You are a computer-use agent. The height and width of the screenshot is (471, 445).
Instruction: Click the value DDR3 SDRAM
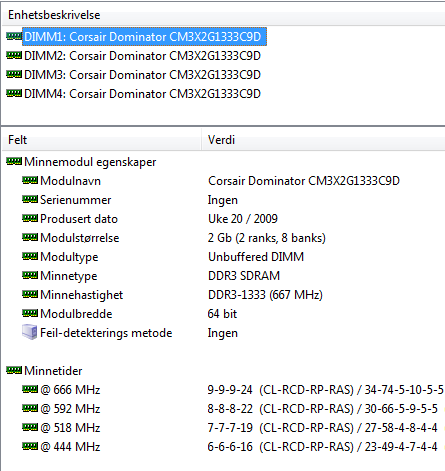click(x=244, y=276)
